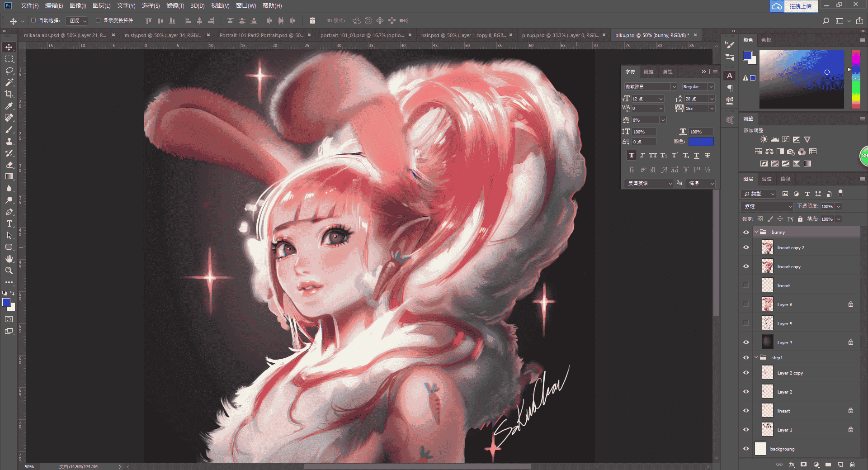The width and height of the screenshot is (868, 470).
Task: Open the layer opacity dropdown arrow
Action: [x=839, y=206]
